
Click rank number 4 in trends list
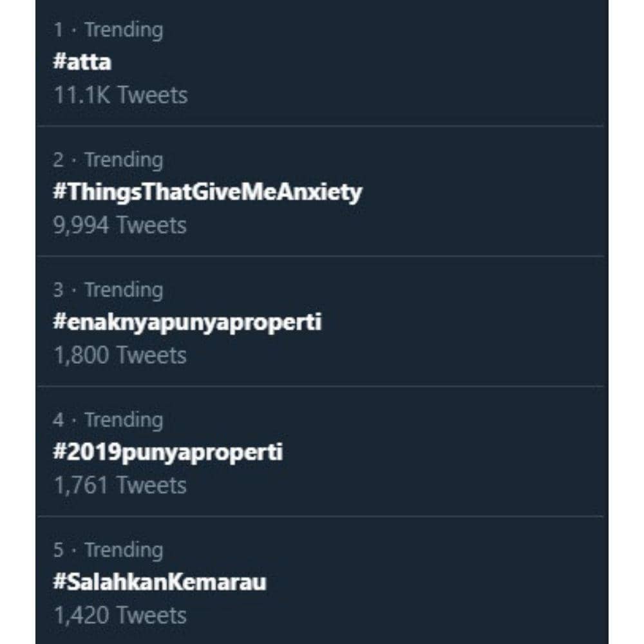tap(59, 421)
